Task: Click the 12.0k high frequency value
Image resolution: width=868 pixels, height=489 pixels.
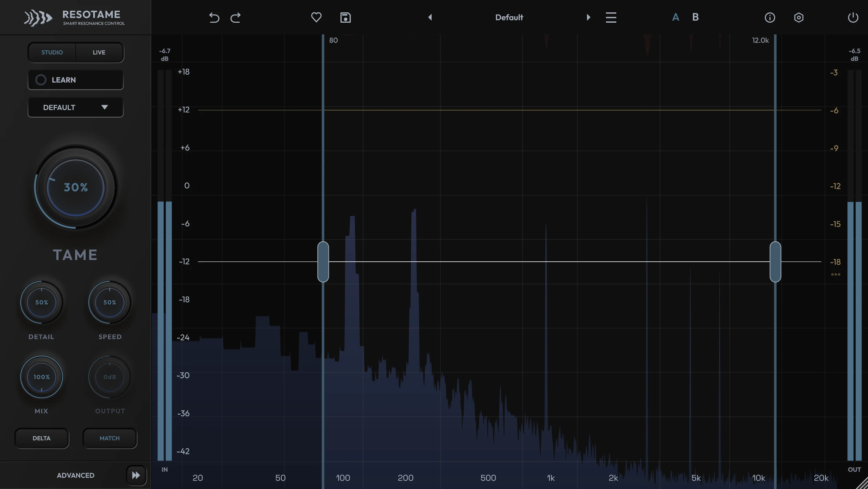Action: point(760,40)
